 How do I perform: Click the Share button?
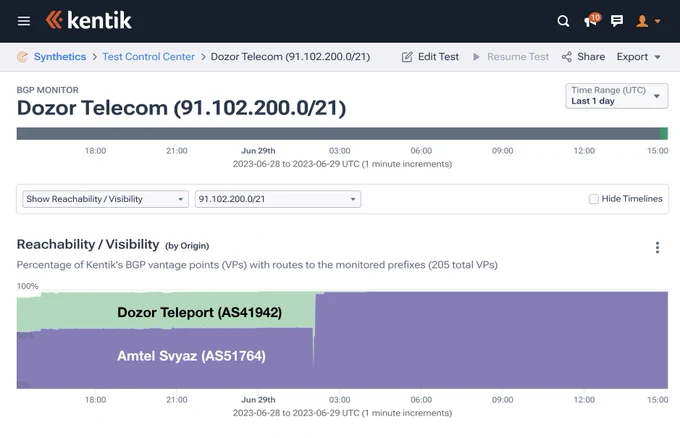pos(583,57)
